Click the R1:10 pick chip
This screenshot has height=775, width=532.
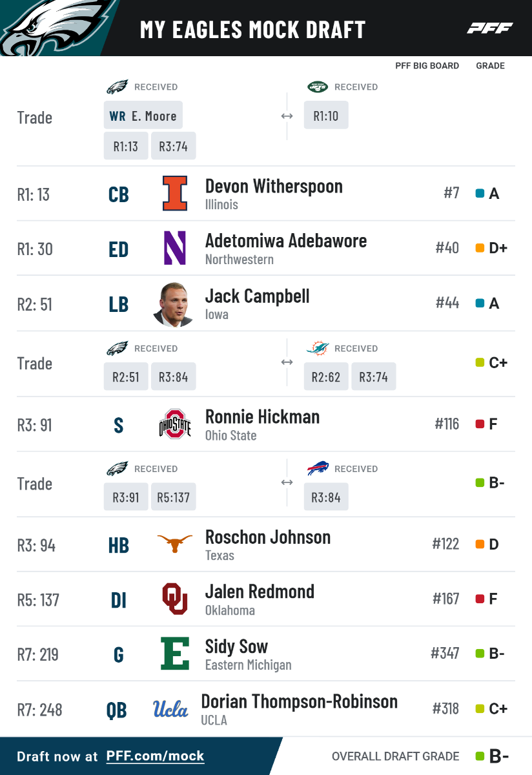point(326,116)
